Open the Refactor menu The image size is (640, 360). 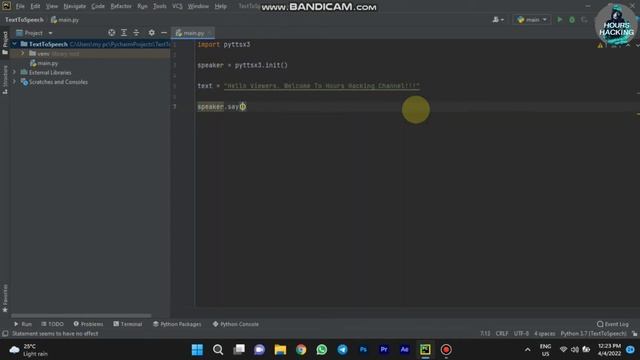121,6
